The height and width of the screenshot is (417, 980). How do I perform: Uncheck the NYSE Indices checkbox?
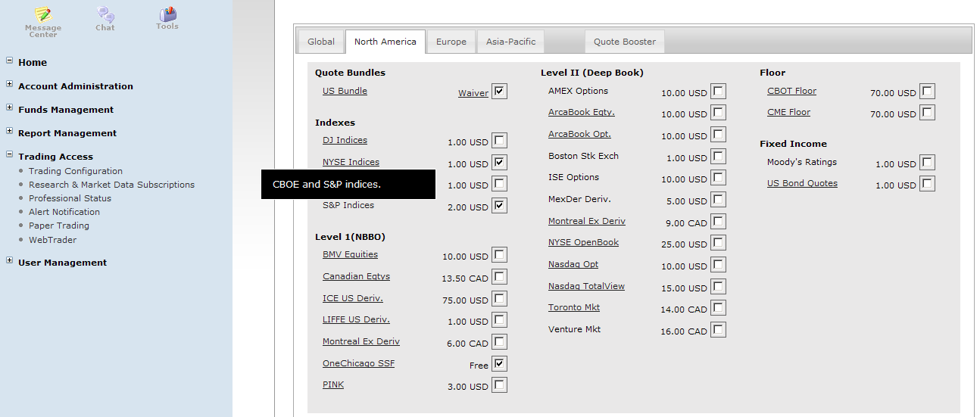(x=499, y=162)
